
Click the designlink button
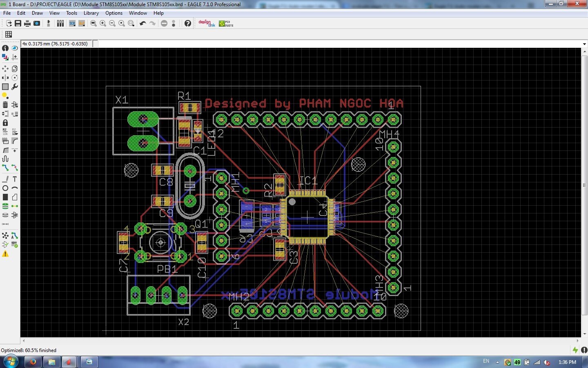click(x=207, y=24)
